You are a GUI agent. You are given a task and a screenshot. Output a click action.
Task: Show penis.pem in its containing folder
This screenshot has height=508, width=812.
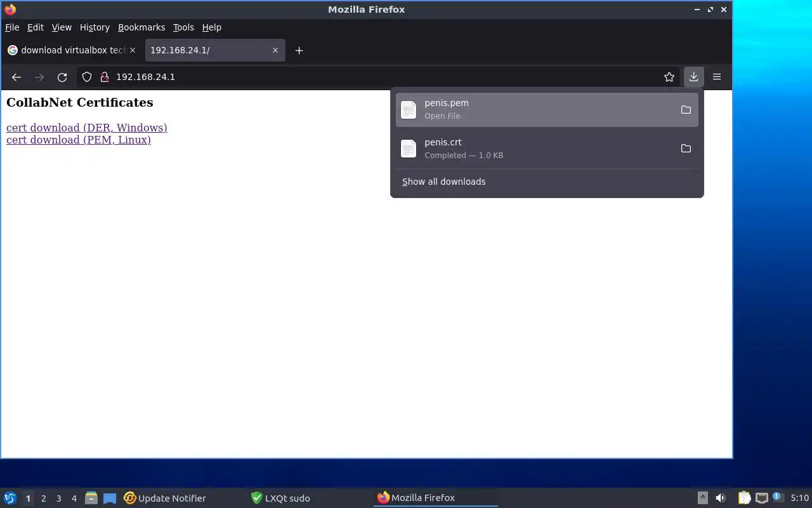pyautogui.click(x=686, y=110)
